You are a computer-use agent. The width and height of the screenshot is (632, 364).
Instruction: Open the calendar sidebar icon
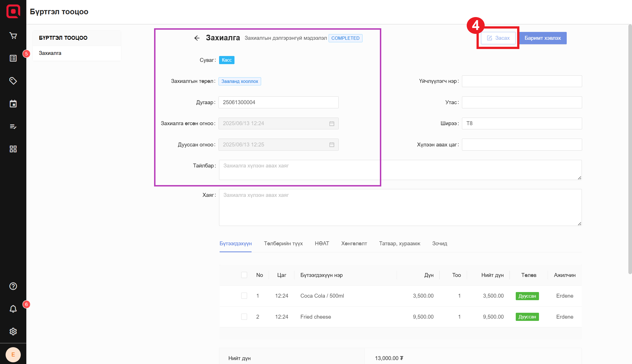[13, 104]
